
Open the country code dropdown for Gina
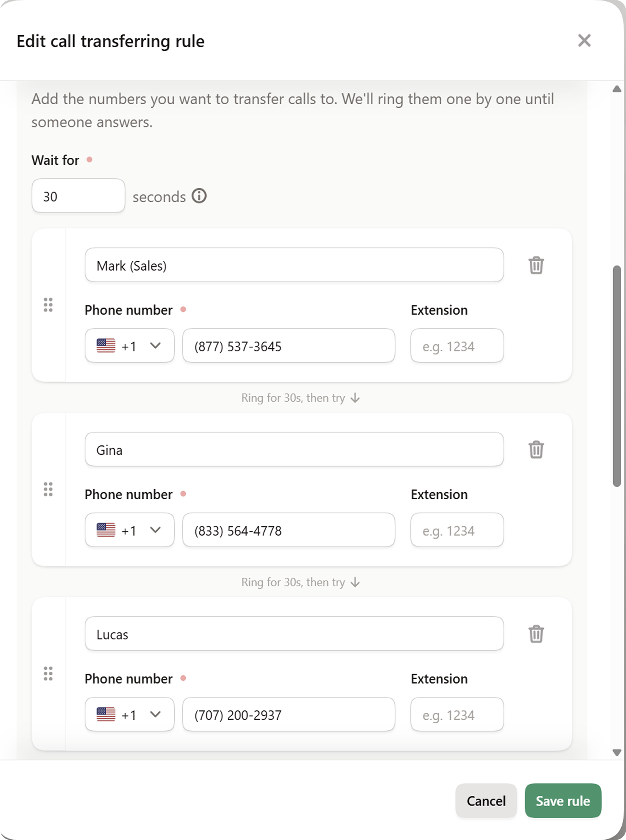[156, 530]
